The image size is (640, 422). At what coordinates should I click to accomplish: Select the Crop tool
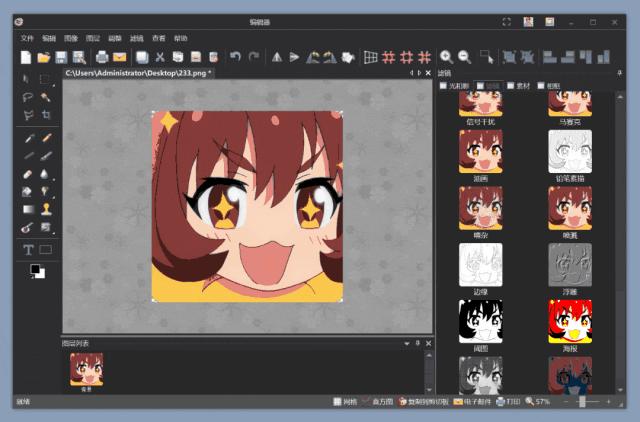pos(45,115)
